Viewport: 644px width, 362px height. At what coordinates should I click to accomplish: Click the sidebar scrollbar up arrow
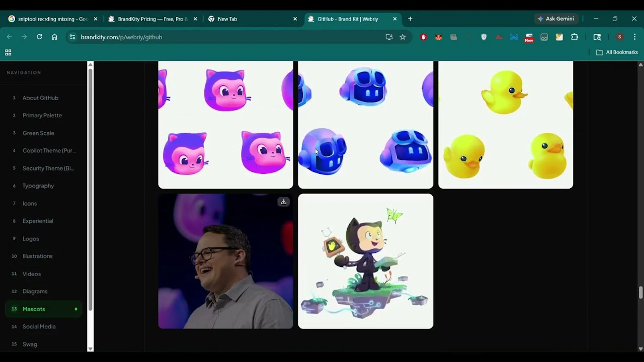coord(90,64)
